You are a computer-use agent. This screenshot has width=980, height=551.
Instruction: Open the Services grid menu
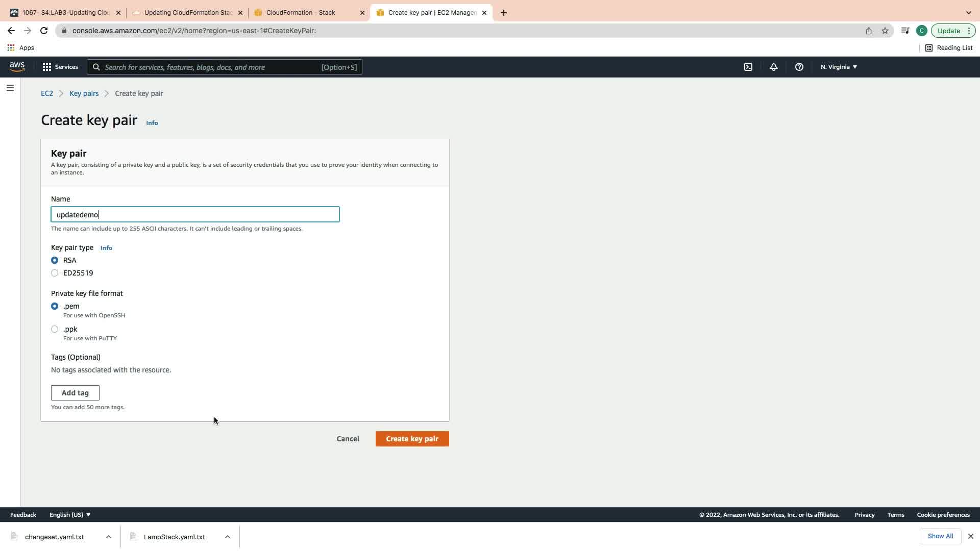pos(60,67)
